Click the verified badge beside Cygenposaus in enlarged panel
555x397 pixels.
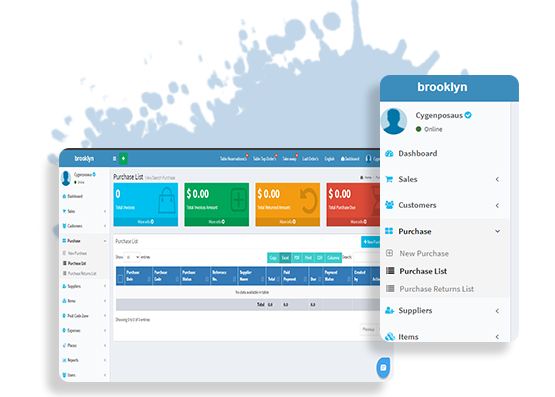tap(468, 115)
